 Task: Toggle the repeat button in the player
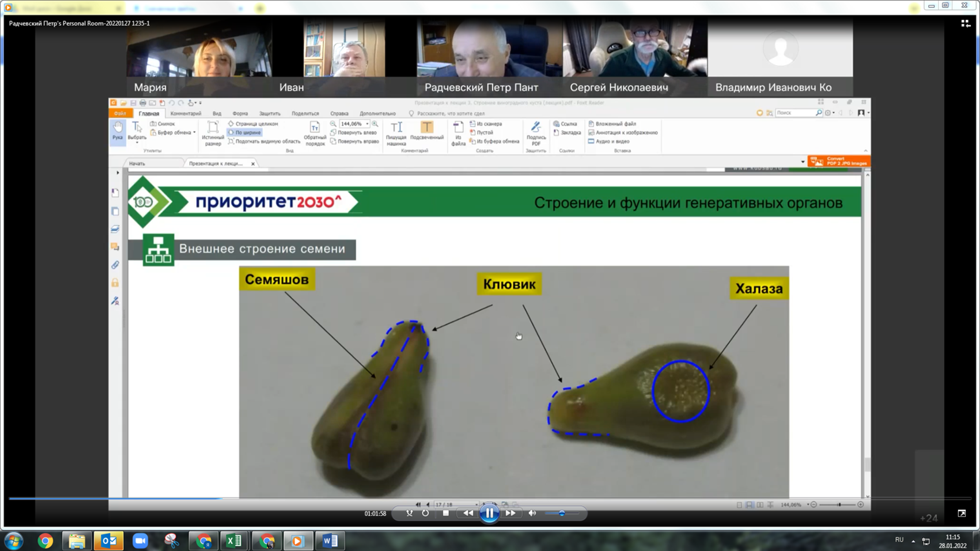point(425,513)
